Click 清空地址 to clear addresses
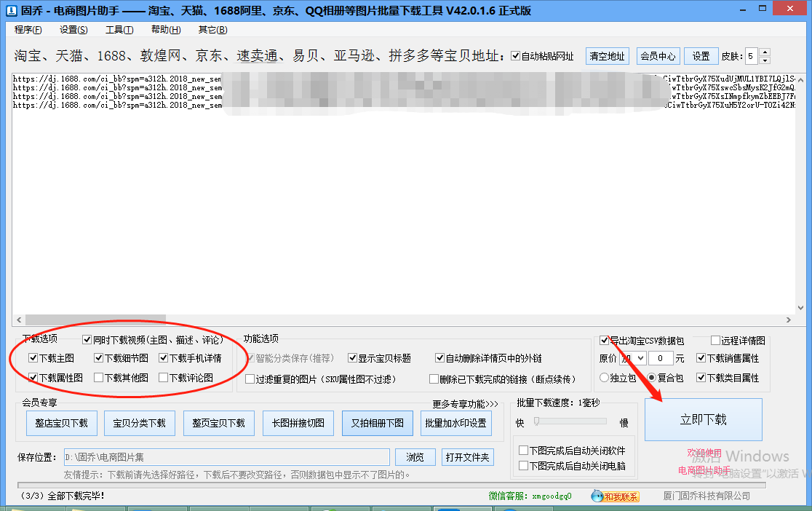812x511 pixels. click(607, 55)
